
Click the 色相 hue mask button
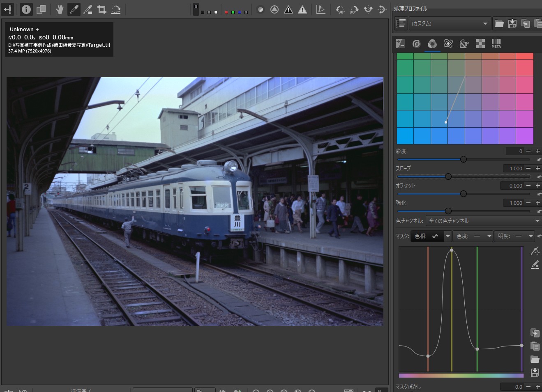pos(427,236)
